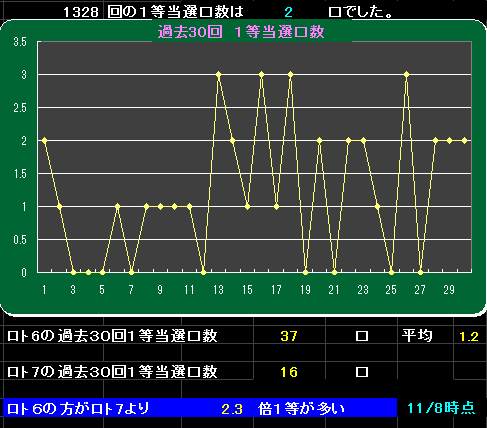Screen dimensions: 487x428
Task: Click the x-axis label '23'
Action: pyautogui.click(x=363, y=290)
